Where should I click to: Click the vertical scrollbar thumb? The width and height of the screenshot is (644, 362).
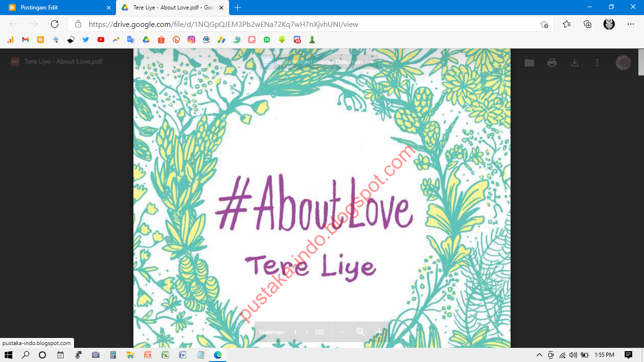coord(641,62)
